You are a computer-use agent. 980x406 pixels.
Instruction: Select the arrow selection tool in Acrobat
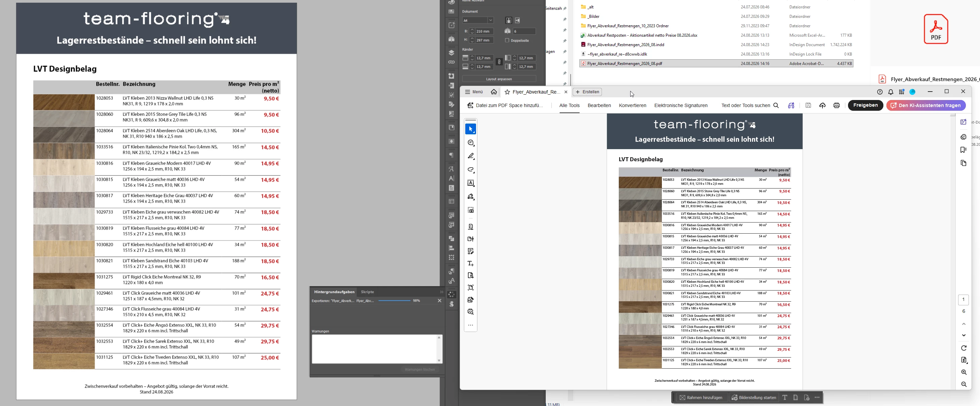tap(471, 129)
